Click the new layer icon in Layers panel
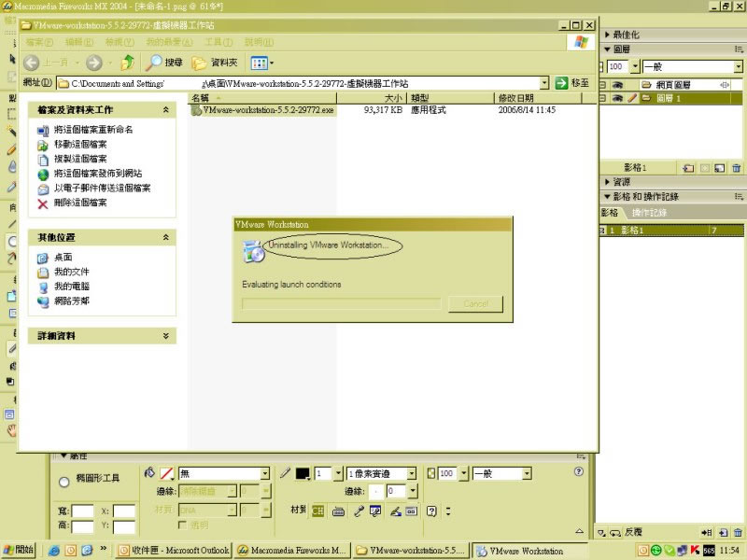This screenshot has height=560, width=747. pyautogui.click(x=688, y=168)
